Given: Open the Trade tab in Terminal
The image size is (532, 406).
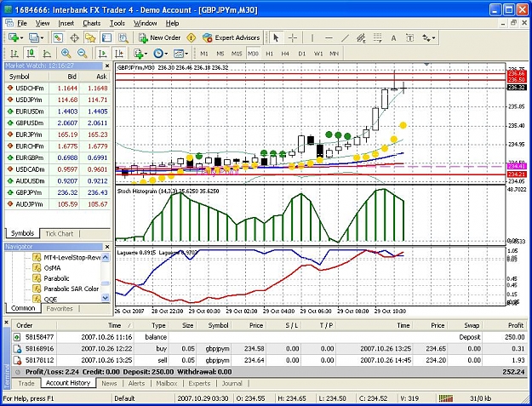Looking at the screenshot, I should coord(26,383).
